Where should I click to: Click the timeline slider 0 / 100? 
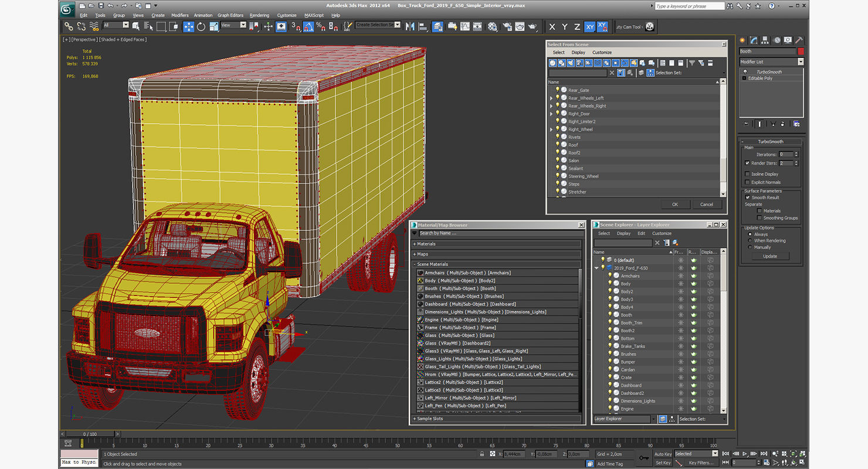click(89, 434)
